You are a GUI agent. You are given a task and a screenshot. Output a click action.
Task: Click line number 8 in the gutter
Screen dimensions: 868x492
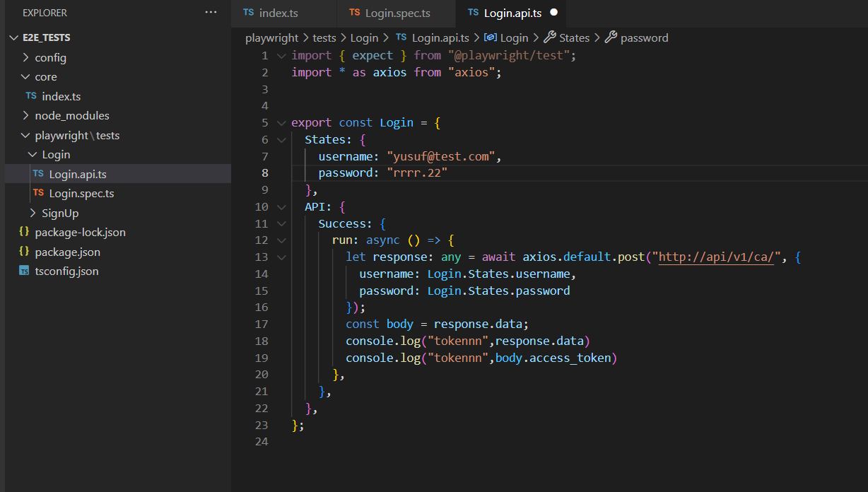(x=265, y=172)
